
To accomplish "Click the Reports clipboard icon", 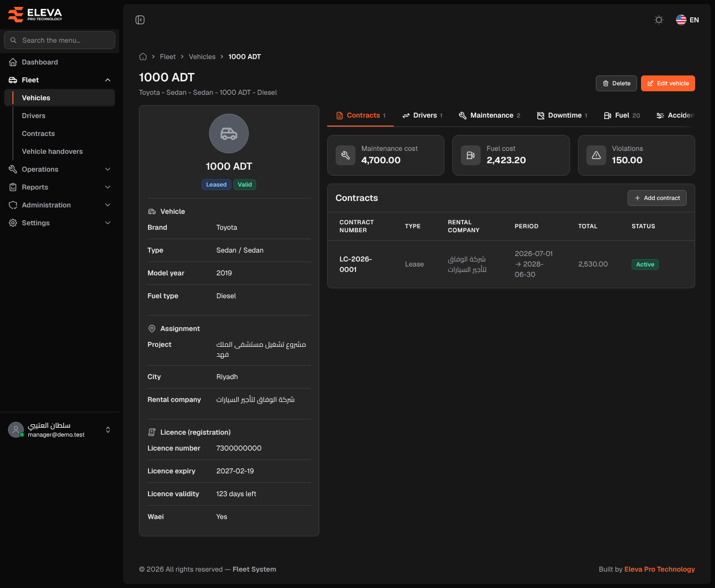I will coord(13,187).
